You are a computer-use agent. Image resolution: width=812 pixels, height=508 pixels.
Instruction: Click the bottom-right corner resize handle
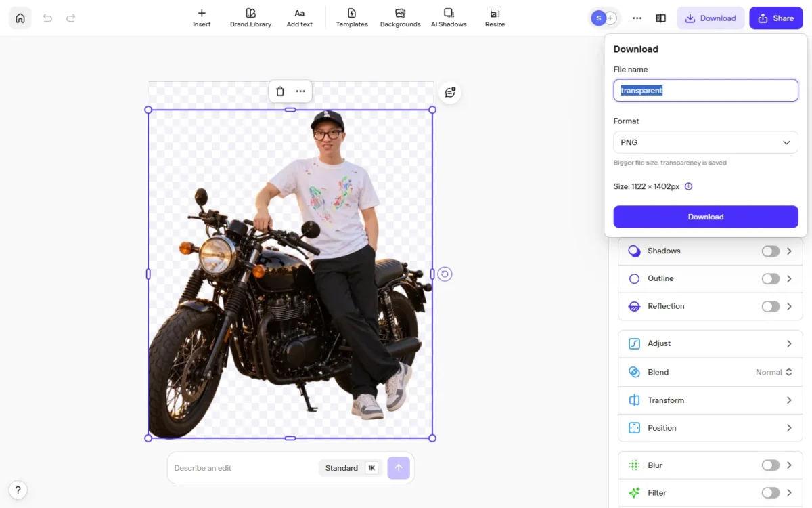[x=432, y=438]
